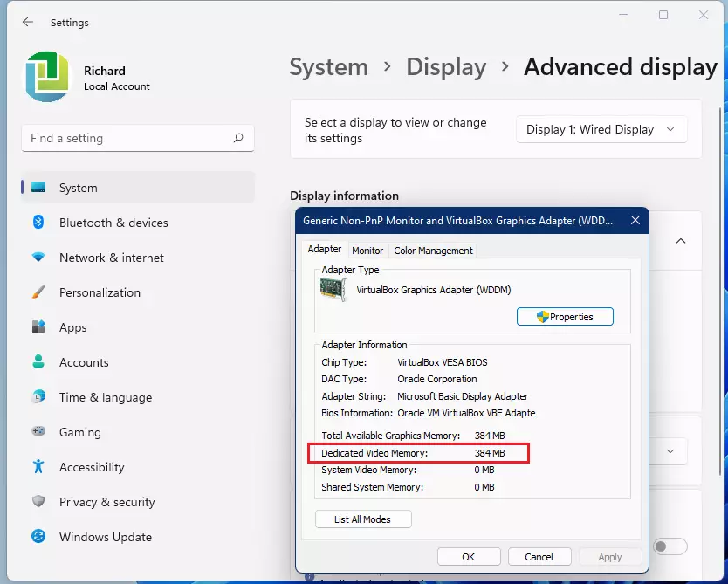Screen dimensions: 728x584
Task: Open Apps settings page
Action: [x=138, y=327]
